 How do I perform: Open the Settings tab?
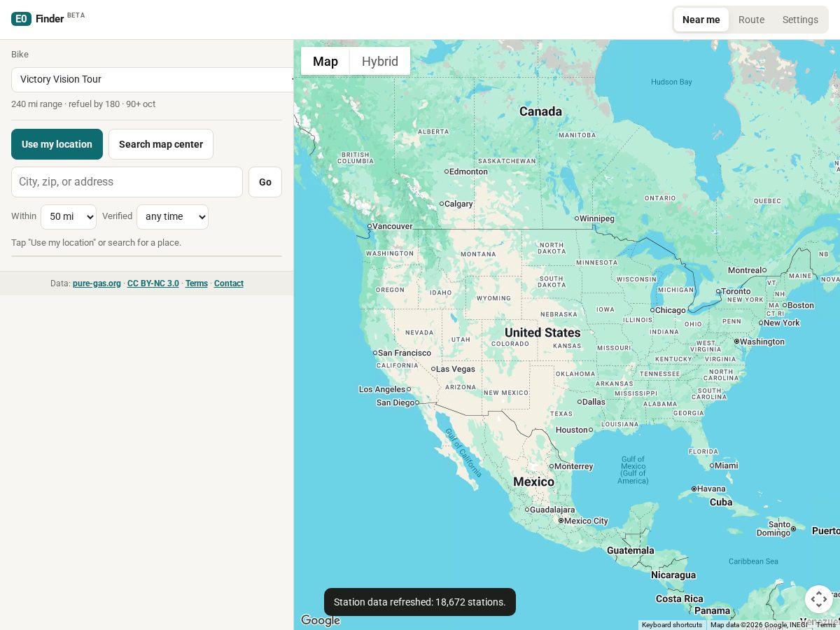[800, 20]
